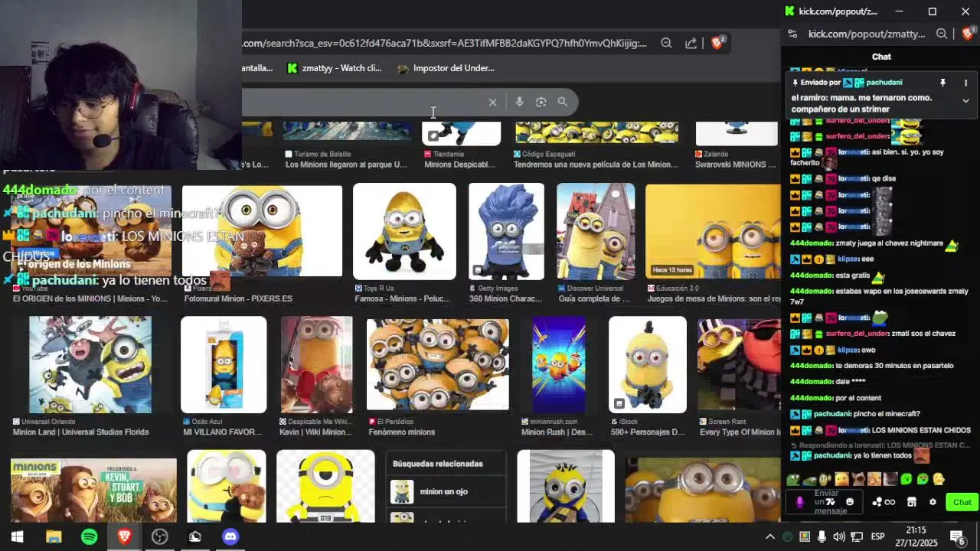Pick the first green frog quick emote
The image size is (980, 551).
[x=794, y=480]
